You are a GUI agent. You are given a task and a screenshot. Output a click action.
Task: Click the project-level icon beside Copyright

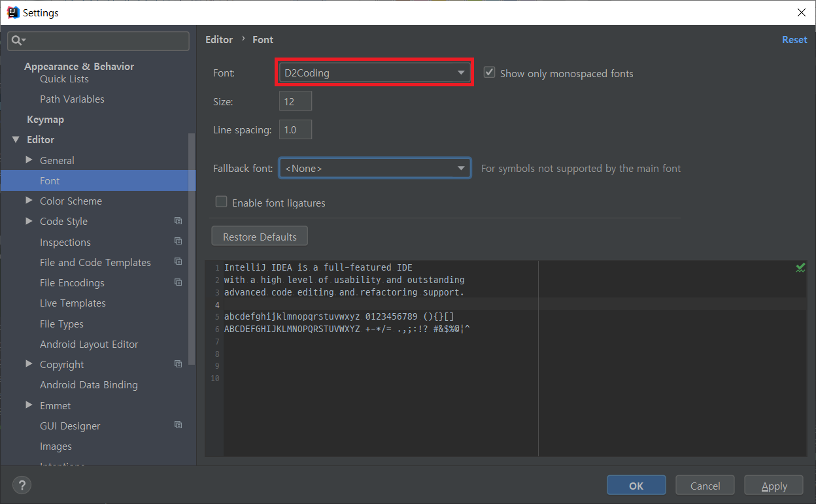pos(178,364)
